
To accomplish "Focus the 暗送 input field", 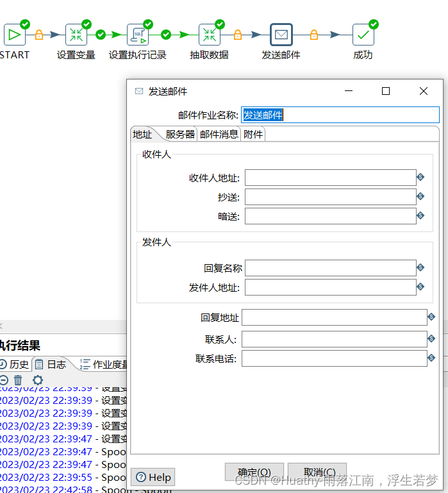I will click(331, 216).
